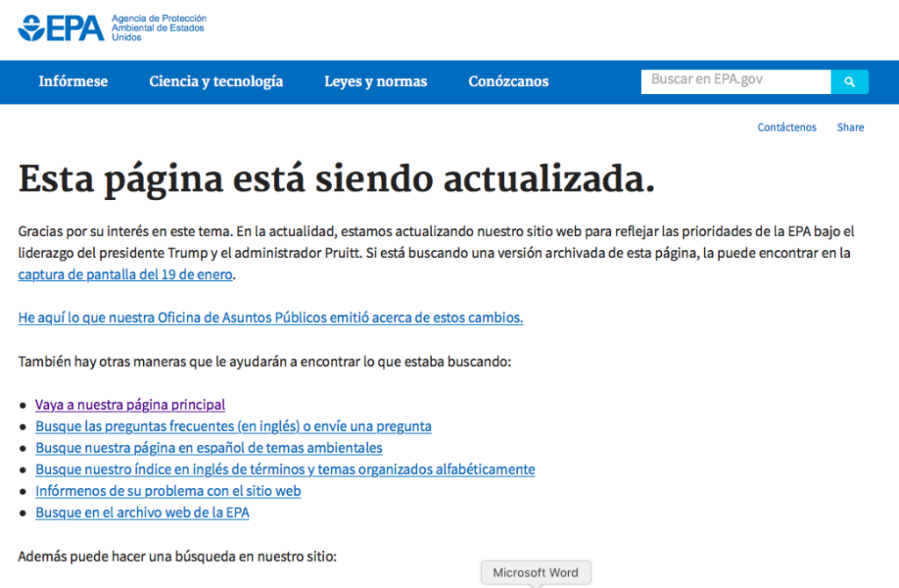The image size is (899, 588).
Task: Open the Conózcanos menu
Action: pyautogui.click(x=508, y=82)
